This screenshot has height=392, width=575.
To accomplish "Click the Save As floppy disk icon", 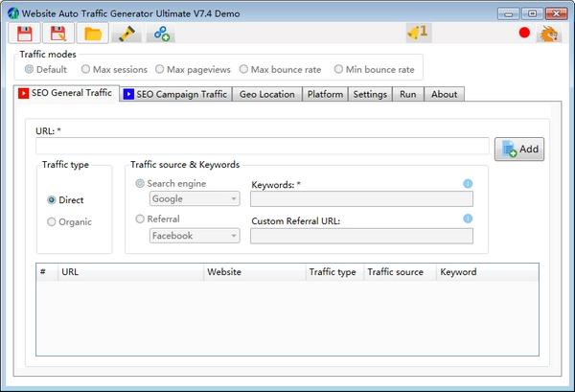I will pyautogui.click(x=58, y=34).
